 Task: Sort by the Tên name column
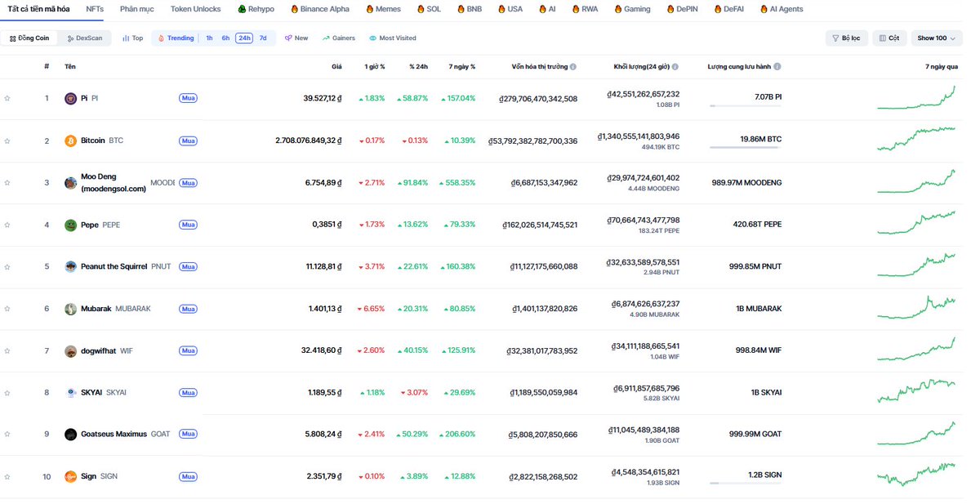click(x=70, y=67)
